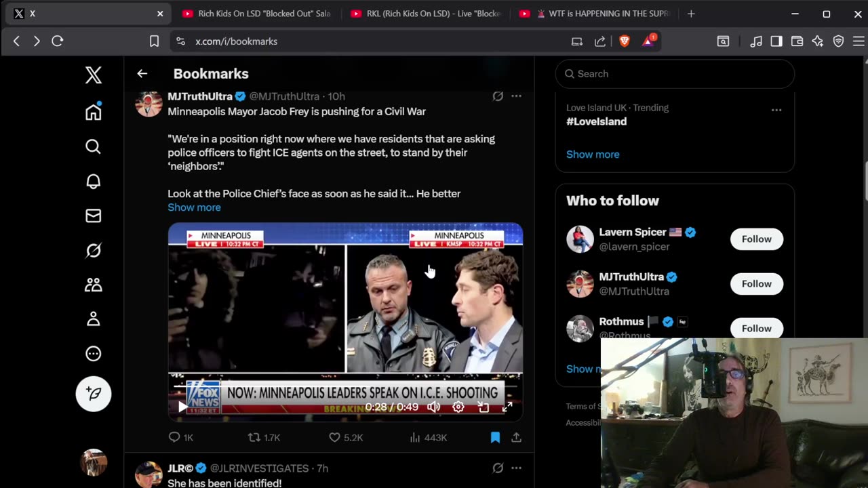Follow Lavern Spicer
Viewport: 868px width, 488px height.
[x=756, y=239]
